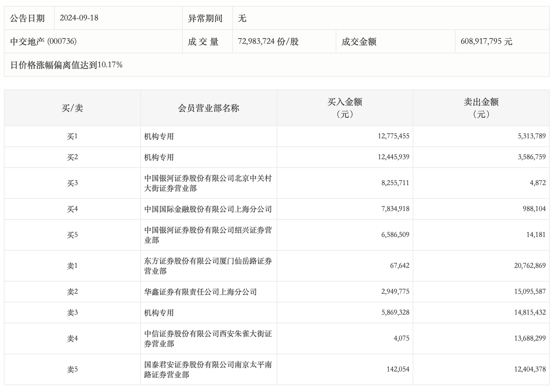The height and width of the screenshot is (392, 554).
Task: Click 国泰君安证券南京太平南路证券营业部 entry
Action: (x=208, y=369)
